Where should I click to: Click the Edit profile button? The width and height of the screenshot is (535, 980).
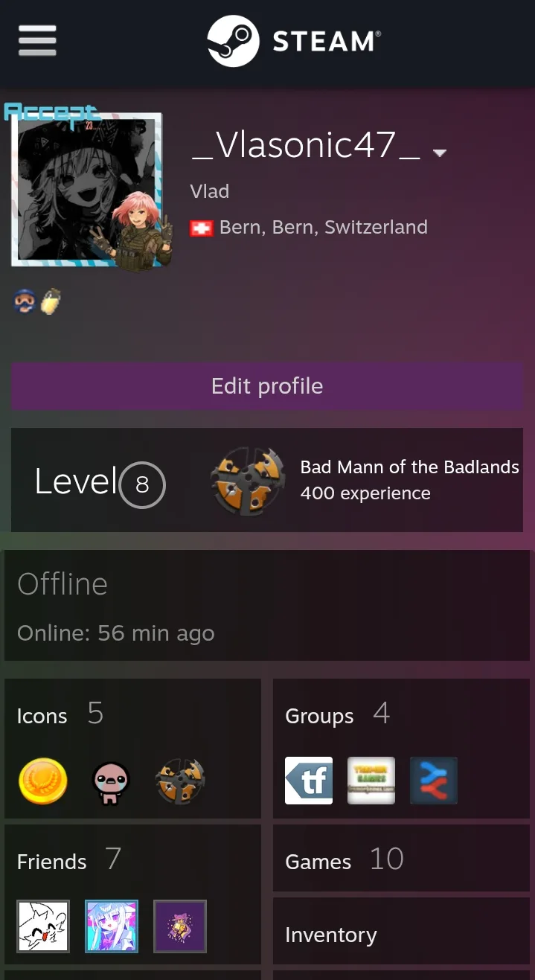(267, 386)
